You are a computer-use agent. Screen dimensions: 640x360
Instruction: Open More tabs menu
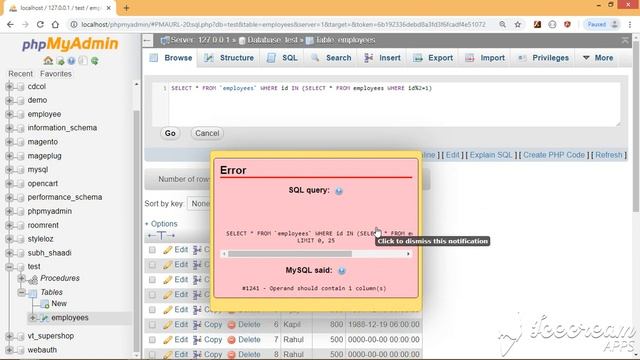598,58
